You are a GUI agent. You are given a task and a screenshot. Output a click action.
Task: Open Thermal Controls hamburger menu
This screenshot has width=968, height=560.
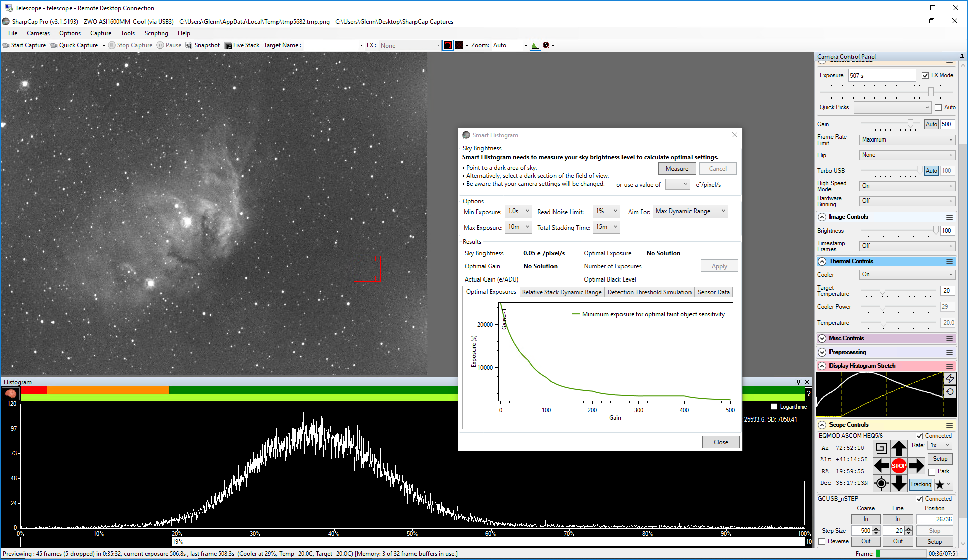pos(949,262)
